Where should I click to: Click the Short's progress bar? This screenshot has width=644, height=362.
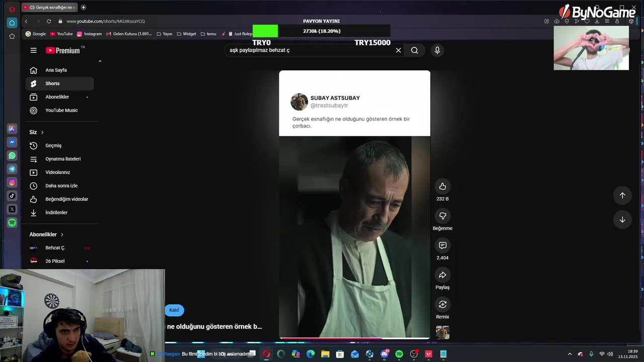355,338
